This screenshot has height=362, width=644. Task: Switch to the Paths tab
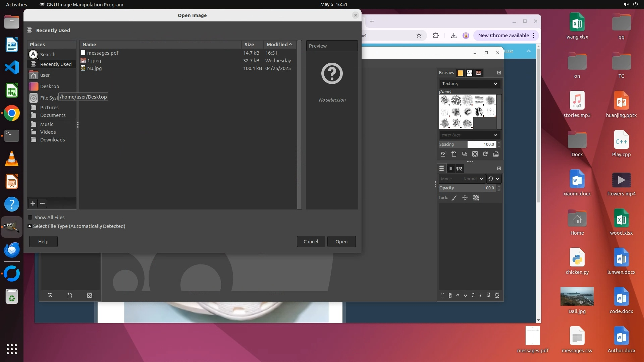(x=459, y=169)
